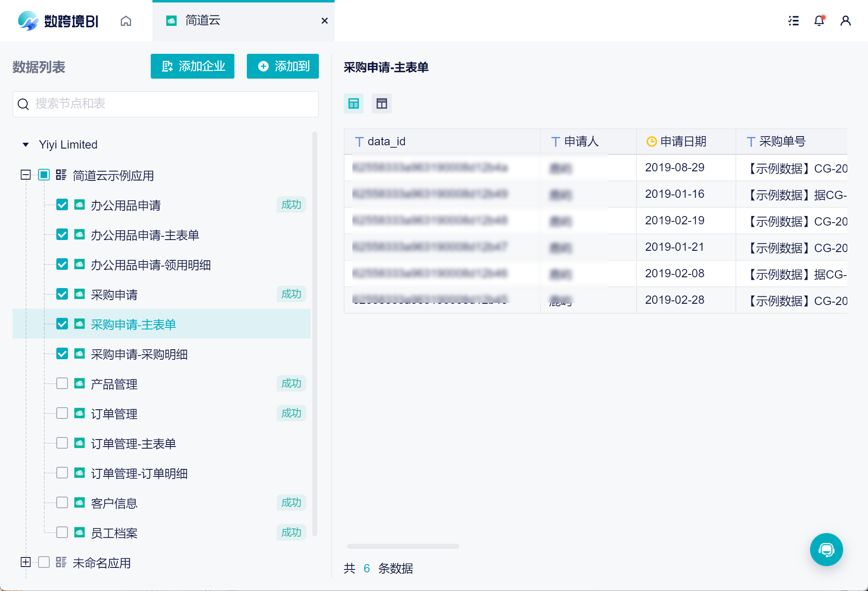Image resolution: width=868 pixels, height=591 pixels.
Task: Go to the home page icon
Action: tap(126, 21)
